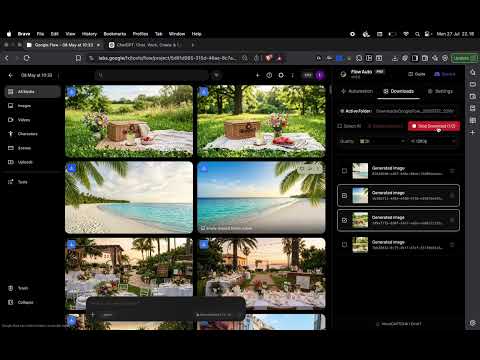Click the plus icon in prompt box

click(x=93, y=314)
